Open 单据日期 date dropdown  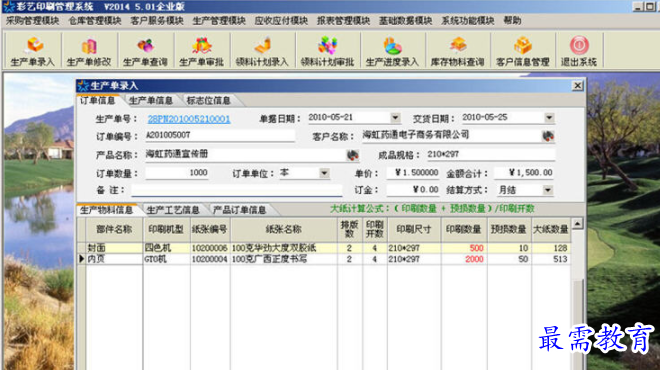tap(395, 118)
